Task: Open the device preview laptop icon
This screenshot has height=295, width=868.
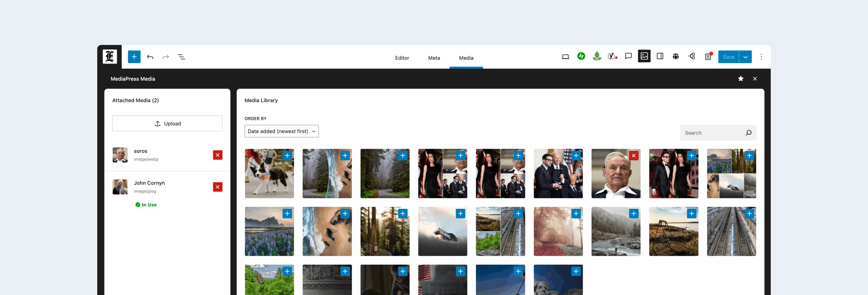Action: pos(565,57)
